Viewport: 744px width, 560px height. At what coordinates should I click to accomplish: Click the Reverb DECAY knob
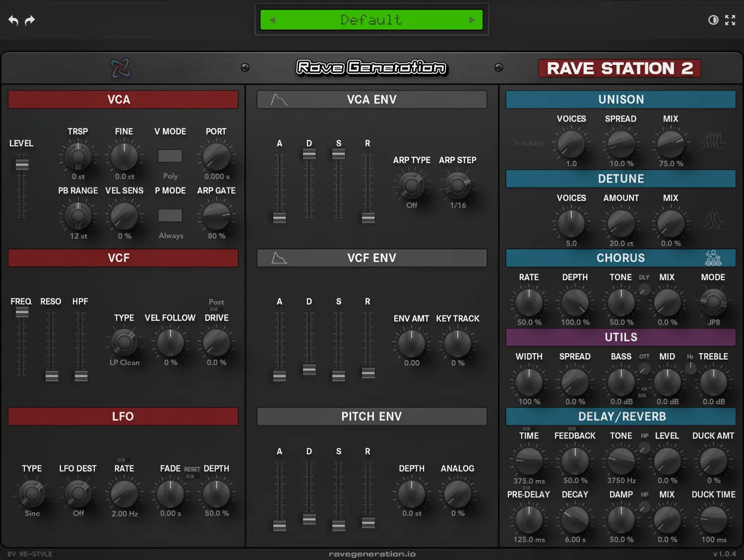click(x=575, y=519)
